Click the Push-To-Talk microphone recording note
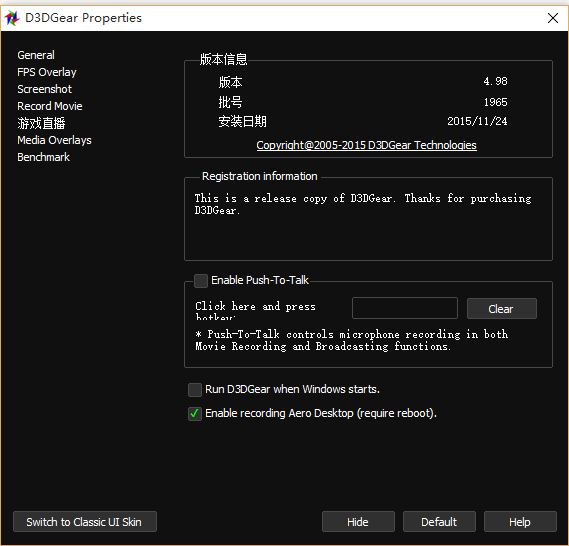Screen dimensions: 569x546 point(351,340)
